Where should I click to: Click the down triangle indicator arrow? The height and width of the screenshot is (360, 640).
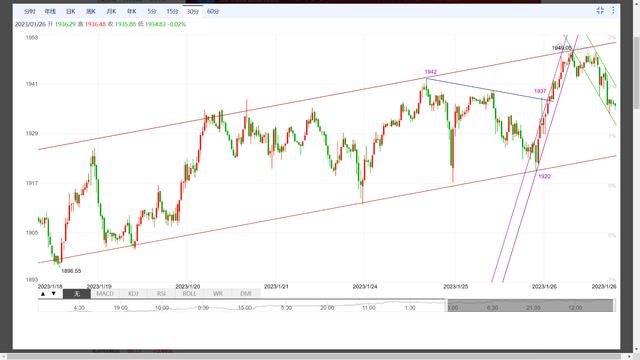pyautogui.click(x=53, y=293)
